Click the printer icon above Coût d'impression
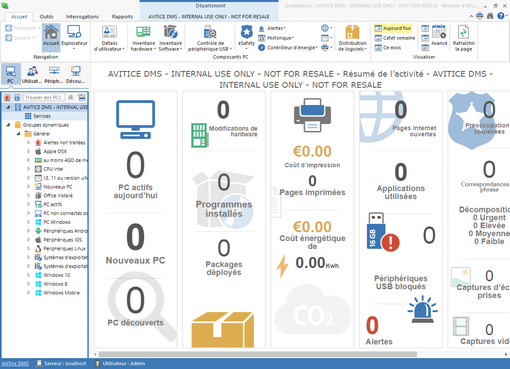The image size is (510, 369). [312, 115]
